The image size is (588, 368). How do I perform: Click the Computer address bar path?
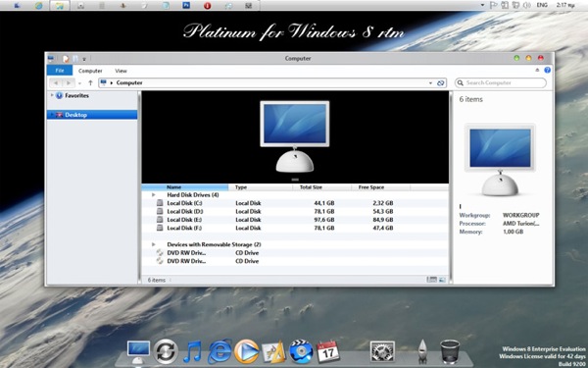tap(129, 82)
